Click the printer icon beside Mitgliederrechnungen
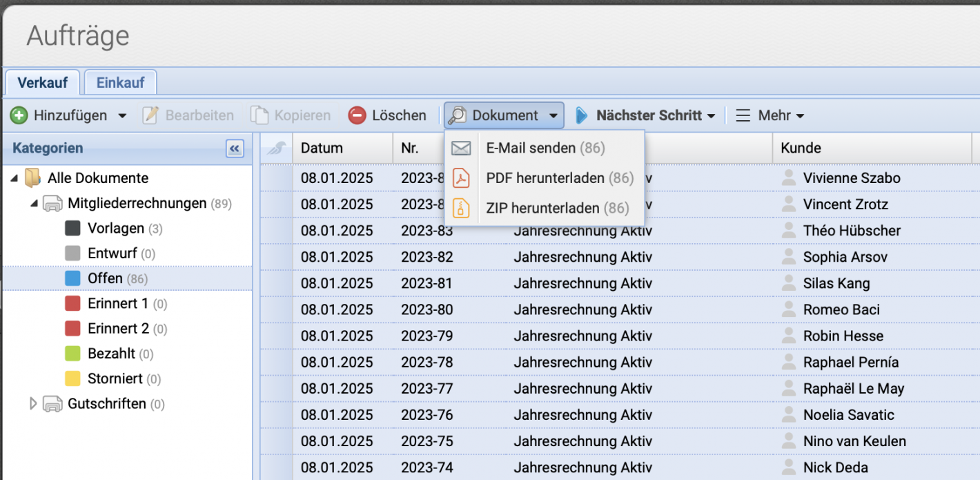Viewport: 980px width, 480px height. pyautogui.click(x=53, y=204)
